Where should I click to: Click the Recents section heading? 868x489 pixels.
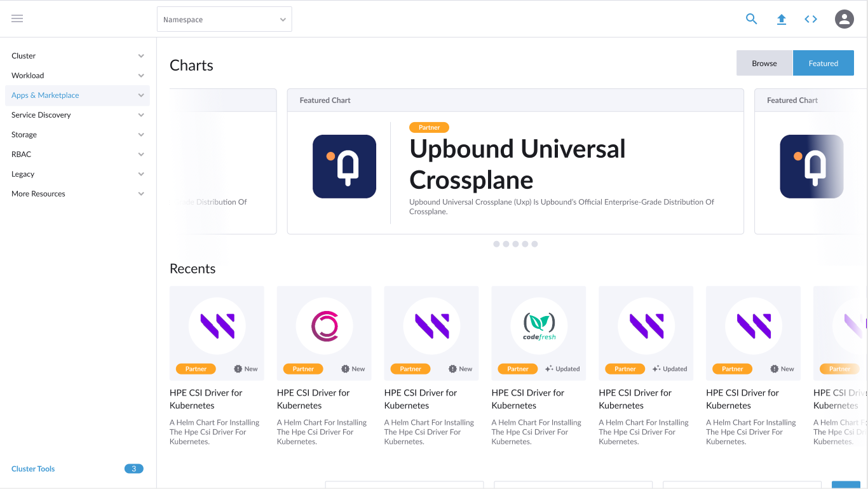[193, 268]
